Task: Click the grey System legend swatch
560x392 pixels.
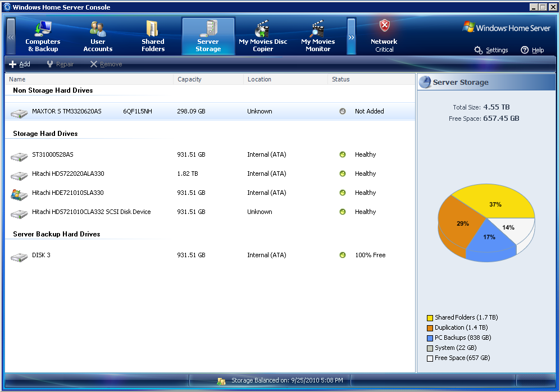Action: click(x=430, y=348)
